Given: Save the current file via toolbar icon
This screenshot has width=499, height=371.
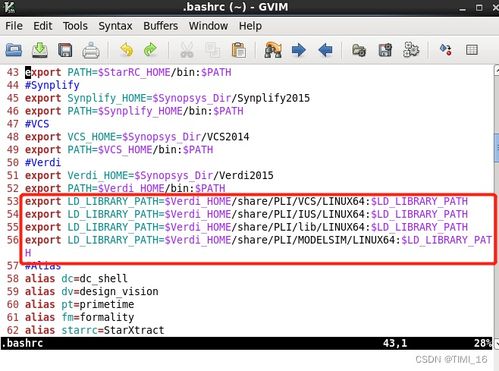Looking at the screenshot, I should click(x=40, y=50).
